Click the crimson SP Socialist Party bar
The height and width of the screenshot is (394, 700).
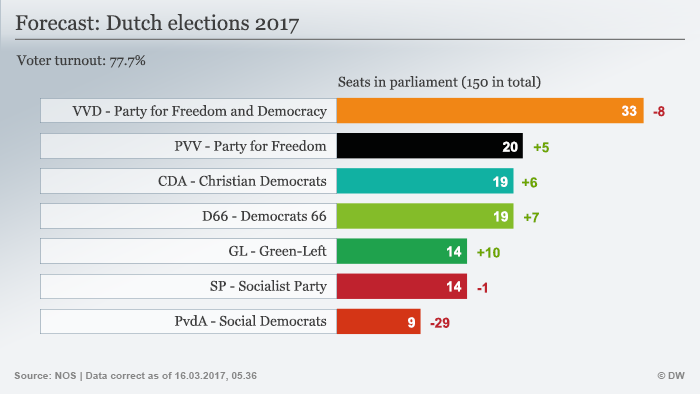coord(402,286)
